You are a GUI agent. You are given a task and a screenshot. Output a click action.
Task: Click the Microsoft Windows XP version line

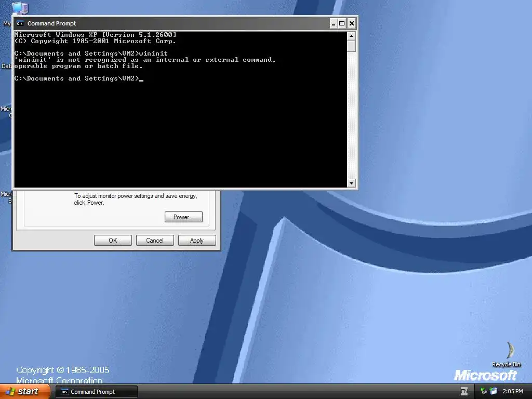click(x=96, y=35)
